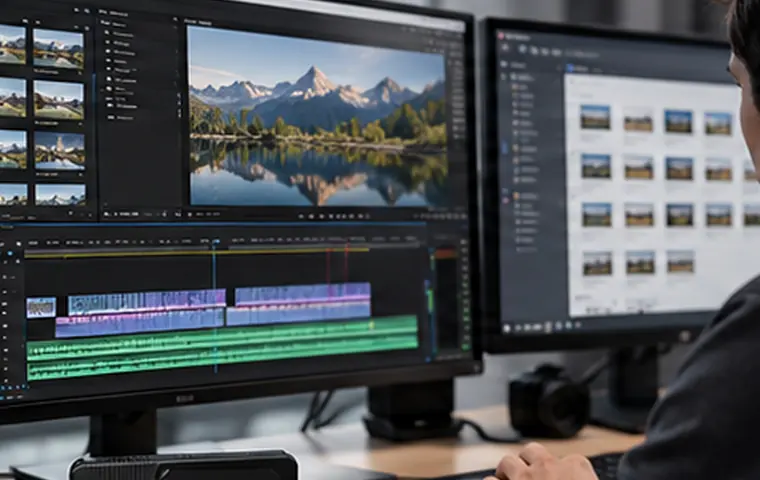This screenshot has height=480, width=760.
Task: Select second-row right thumbnail in the media bin
Action: [x=59, y=100]
